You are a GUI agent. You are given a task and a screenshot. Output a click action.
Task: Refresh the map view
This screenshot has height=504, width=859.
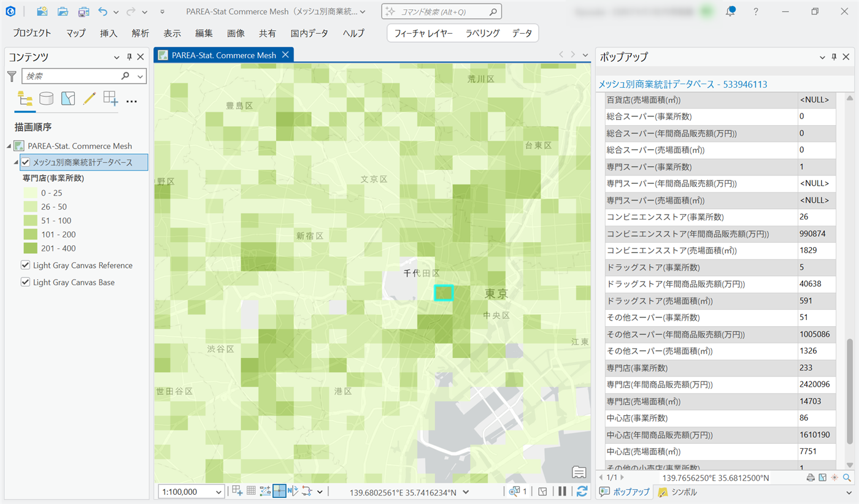[x=582, y=491]
